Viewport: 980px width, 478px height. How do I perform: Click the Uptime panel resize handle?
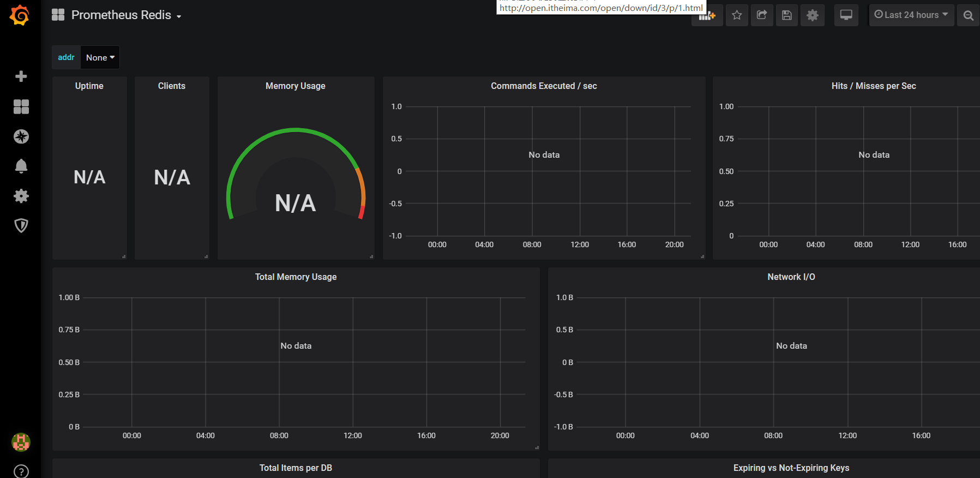tap(124, 256)
